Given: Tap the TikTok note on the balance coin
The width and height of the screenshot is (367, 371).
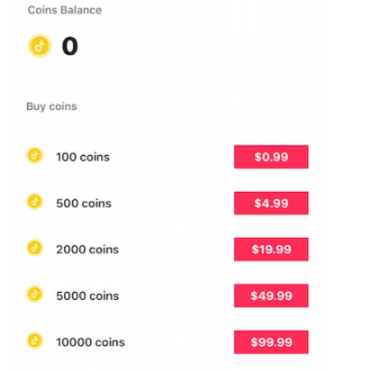Looking at the screenshot, I should pos(40,46).
